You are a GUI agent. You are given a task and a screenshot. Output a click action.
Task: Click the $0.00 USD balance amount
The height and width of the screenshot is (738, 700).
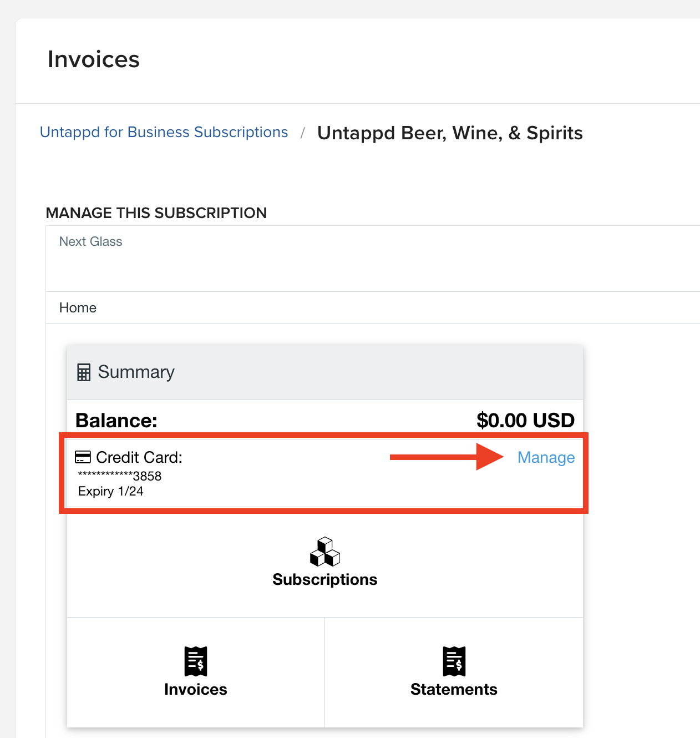pyautogui.click(x=525, y=420)
